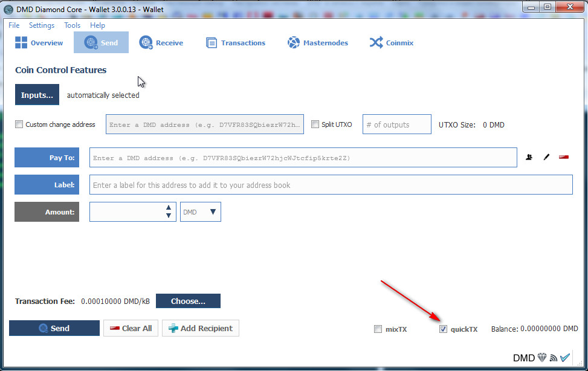
Task: Click the 0.00010000 DMD/kB fee value
Action: pos(115,302)
